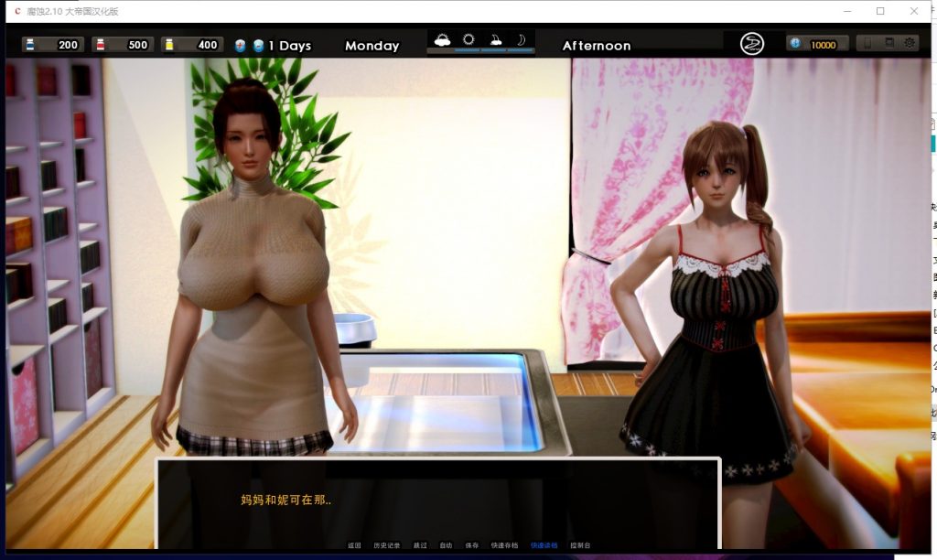This screenshot has height=560, width=937.
Task: Open 历史记录 (history) in dialogue menu
Action: [386, 544]
